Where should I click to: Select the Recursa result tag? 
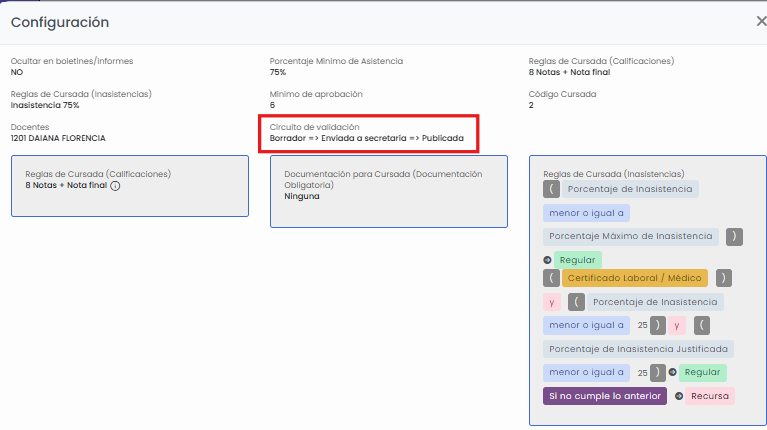click(x=710, y=396)
